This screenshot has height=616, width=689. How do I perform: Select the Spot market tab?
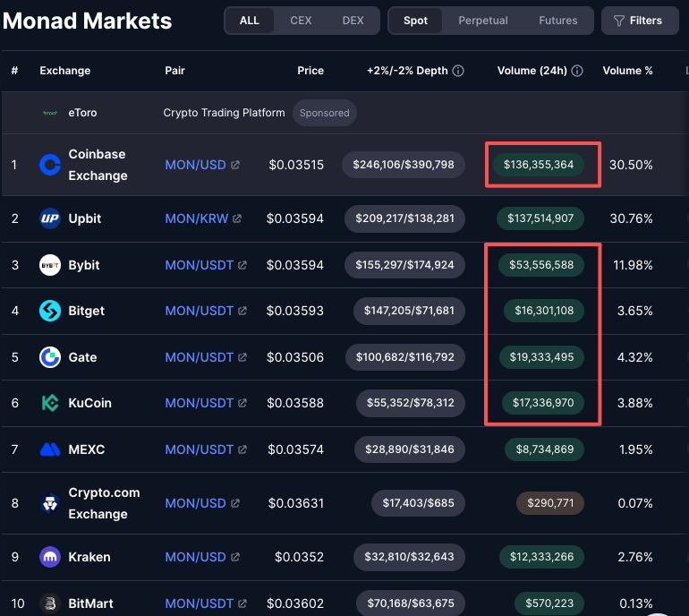tap(416, 21)
